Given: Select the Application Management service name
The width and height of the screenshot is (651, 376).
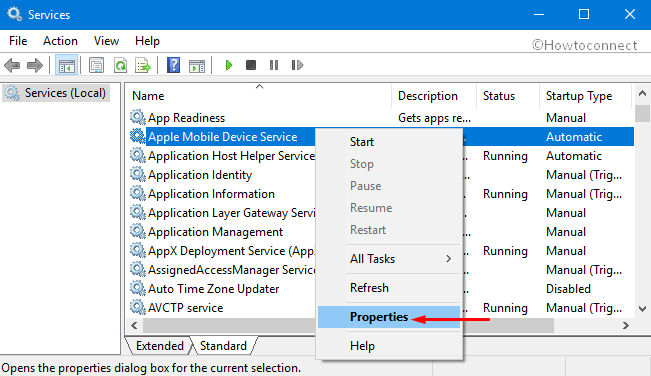Looking at the screenshot, I should [215, 232].
